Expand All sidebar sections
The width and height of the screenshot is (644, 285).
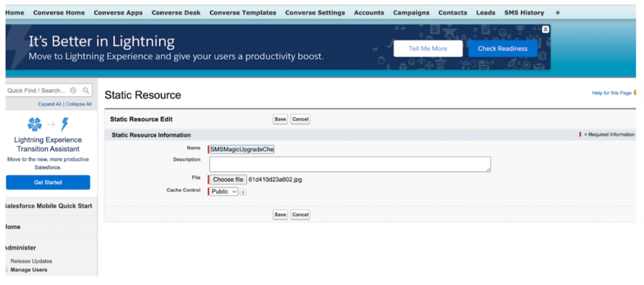click(x=50, y=104)
